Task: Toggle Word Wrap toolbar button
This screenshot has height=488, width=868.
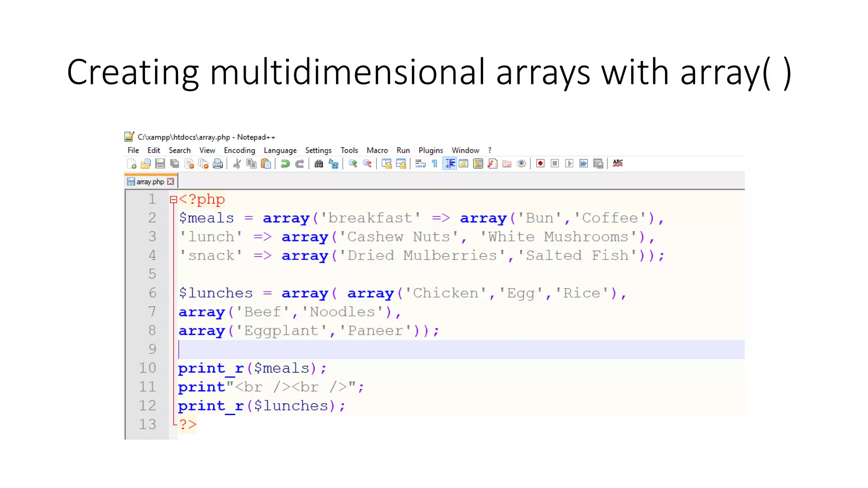Action: pyautogui.click(x=420, y=164)
